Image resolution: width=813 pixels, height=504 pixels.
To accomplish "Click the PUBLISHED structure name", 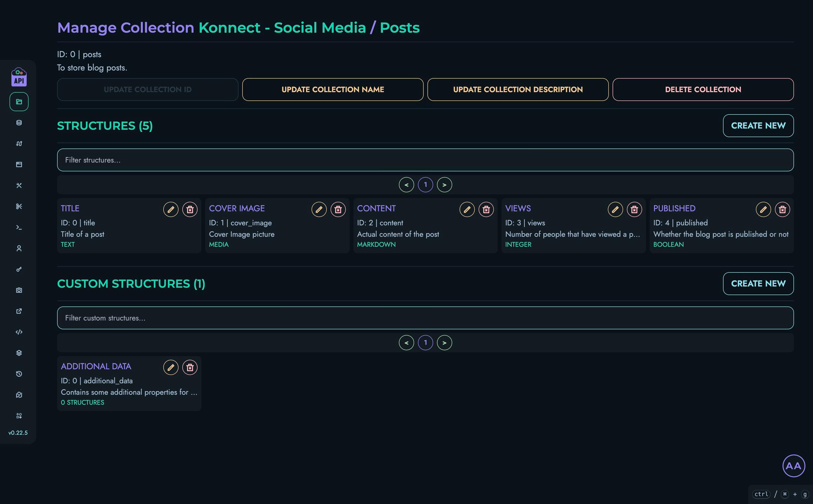I will 674,208.
